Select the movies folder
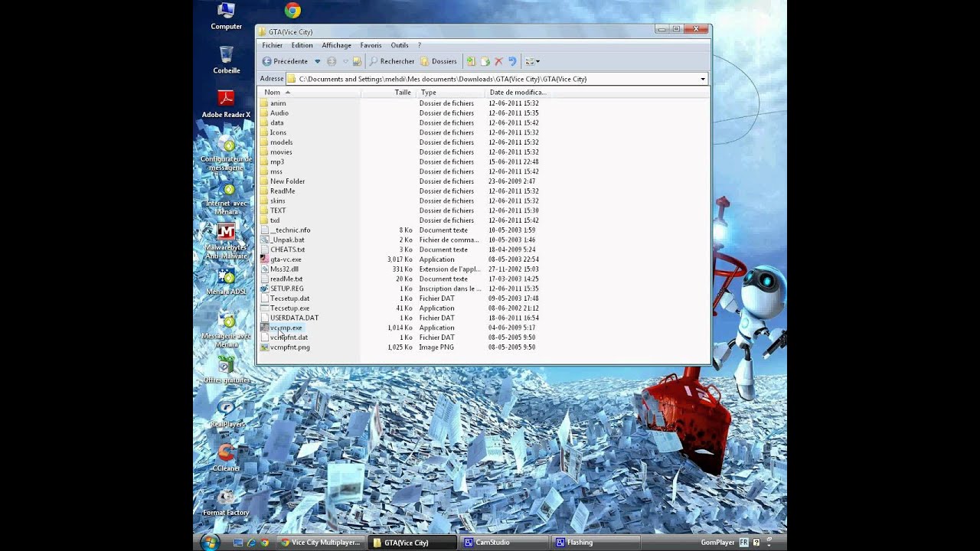Screen dimensions: 980x551 click(276, 152)
